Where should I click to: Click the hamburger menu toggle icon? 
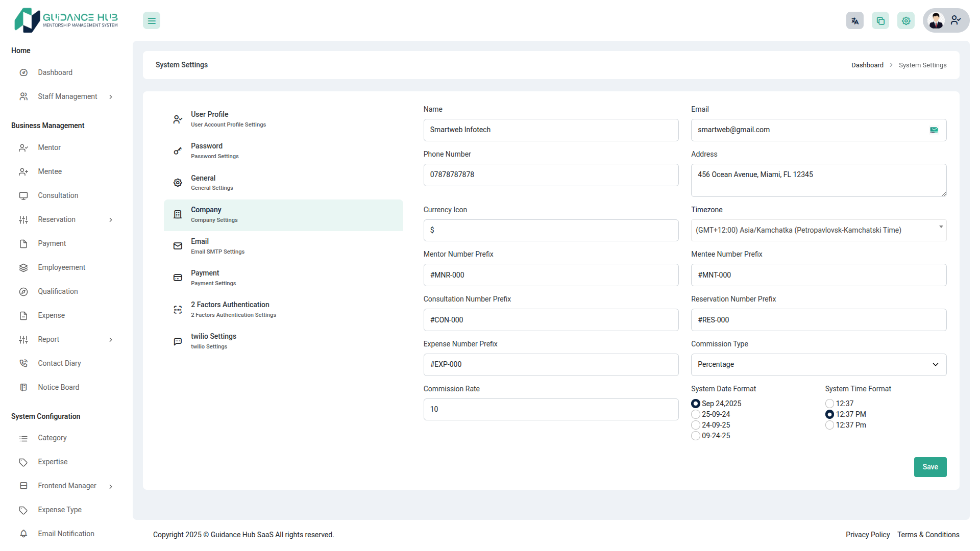click(x=152, y=21)
